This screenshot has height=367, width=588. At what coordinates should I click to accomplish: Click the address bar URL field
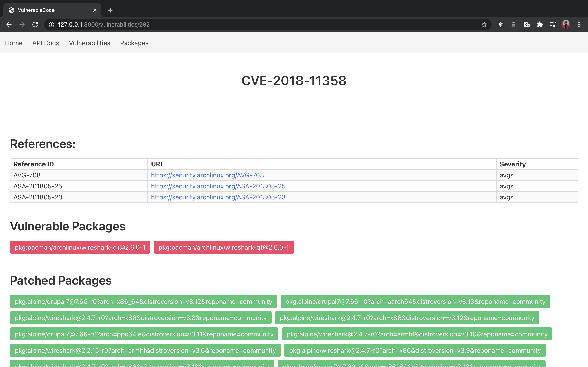(x=265, y=24)
